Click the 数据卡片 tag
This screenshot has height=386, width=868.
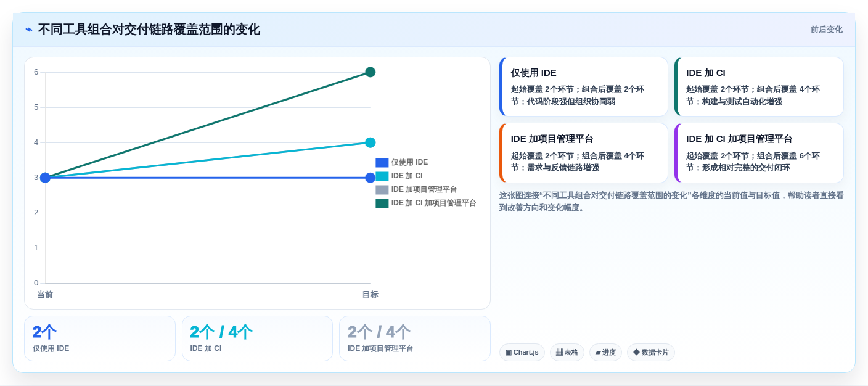coord(651,353)
